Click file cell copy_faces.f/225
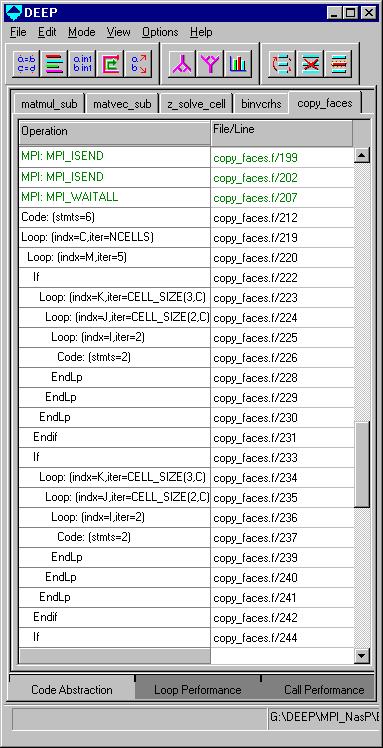This screenshot has width=383, height=748. (283, 338)
